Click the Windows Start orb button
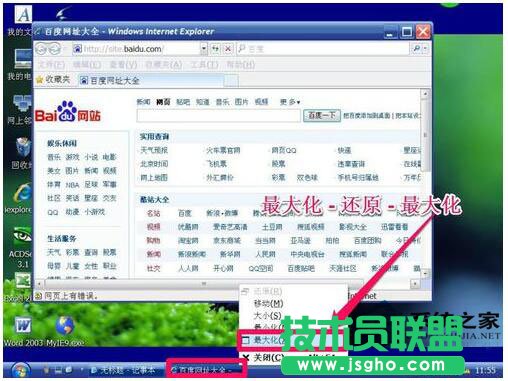508x381 pixels. point(21,370)
